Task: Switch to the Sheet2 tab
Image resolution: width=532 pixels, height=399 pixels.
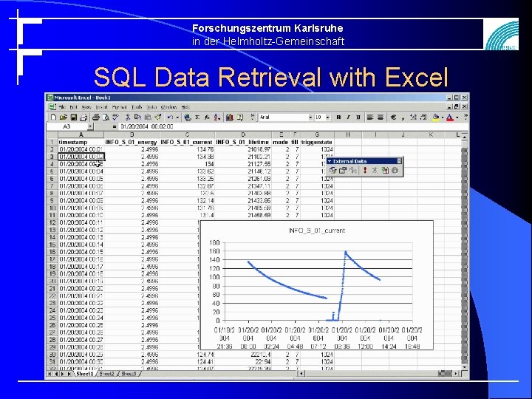Action: click(x=107, y=374)
